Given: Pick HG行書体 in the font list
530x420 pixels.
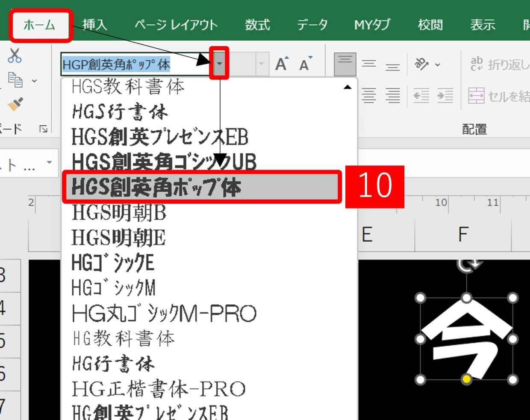Looking at the screenshot, I should [x=209, y=364].
